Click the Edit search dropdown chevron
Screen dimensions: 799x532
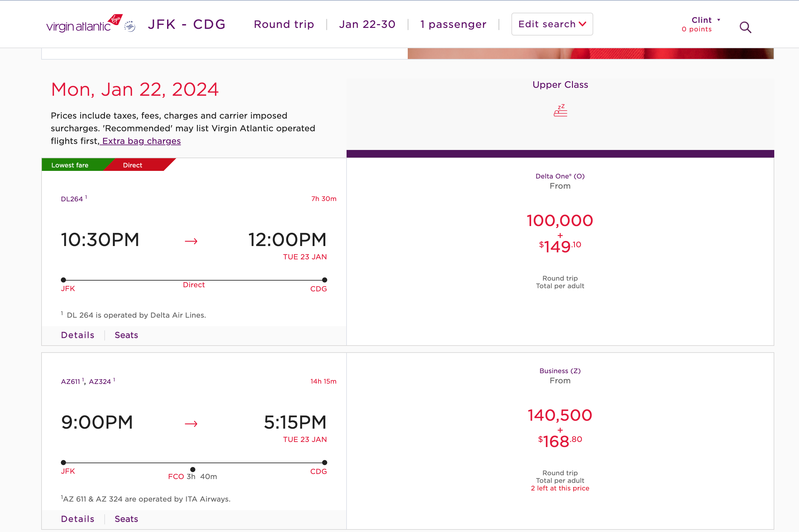tap(583, 24)
